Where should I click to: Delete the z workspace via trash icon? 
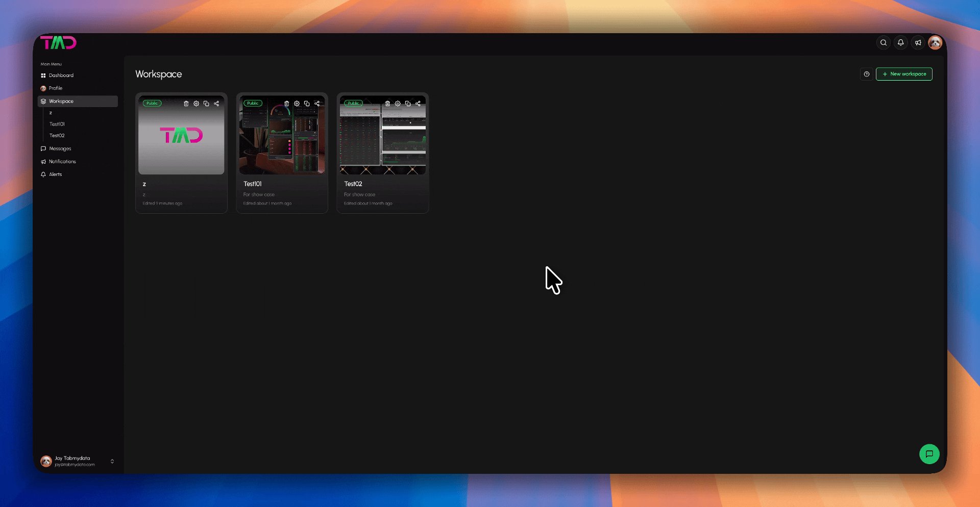click(x=186, y=104)
